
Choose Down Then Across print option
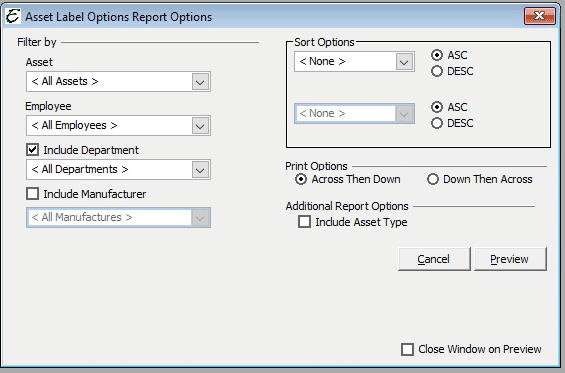[x=432, y=179]
